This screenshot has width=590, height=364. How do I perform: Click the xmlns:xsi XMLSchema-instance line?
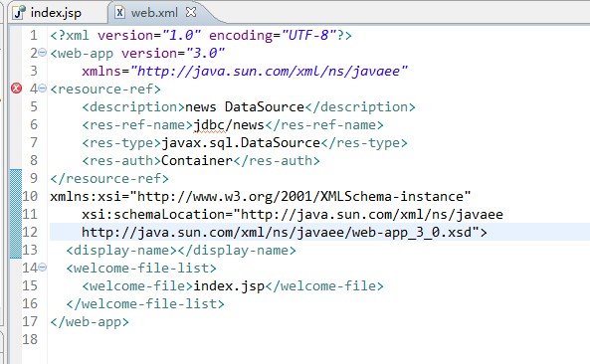(x=261, y=196)
